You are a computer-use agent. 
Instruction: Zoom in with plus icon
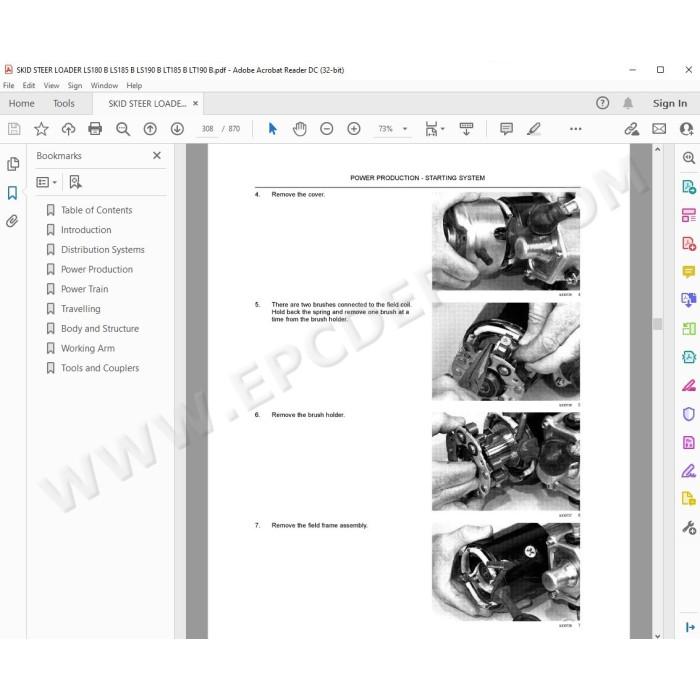pos(354,129)
